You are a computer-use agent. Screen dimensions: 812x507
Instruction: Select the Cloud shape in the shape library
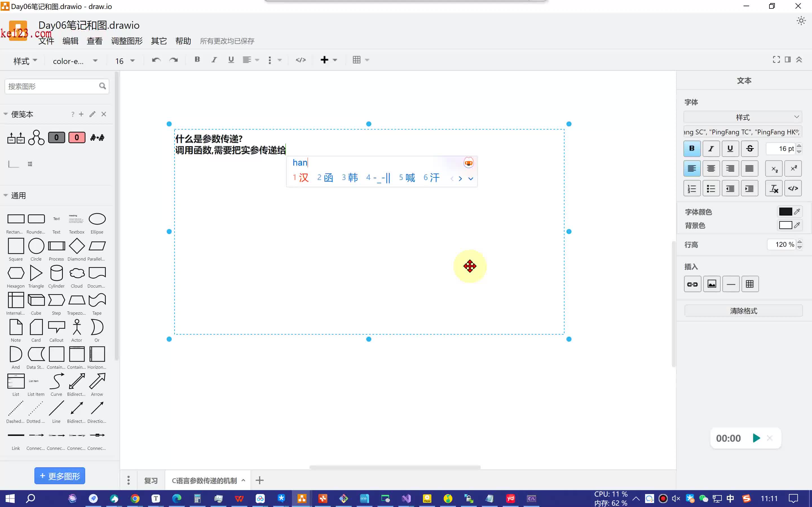point(76,273)
